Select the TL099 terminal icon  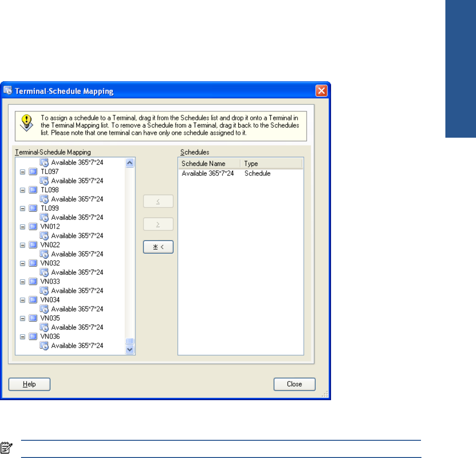[33, 208]
